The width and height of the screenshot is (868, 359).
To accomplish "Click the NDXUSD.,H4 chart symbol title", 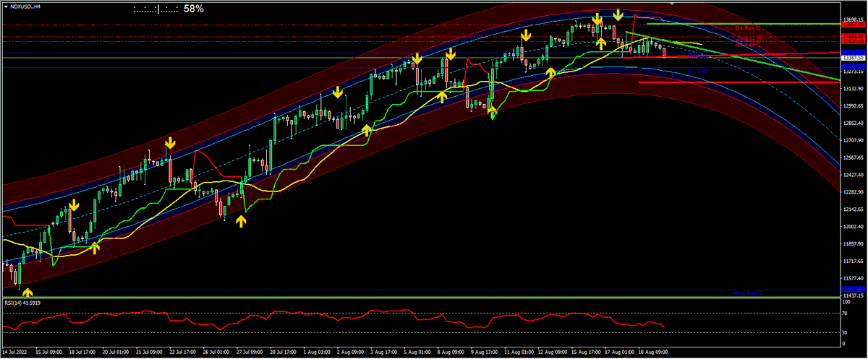I will tap(25, 6).
